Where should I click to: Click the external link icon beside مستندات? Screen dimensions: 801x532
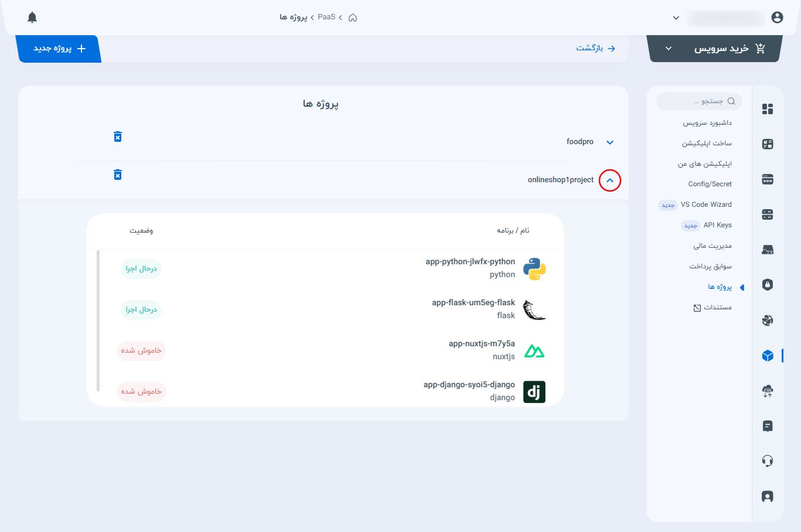(x=697, y=308)
